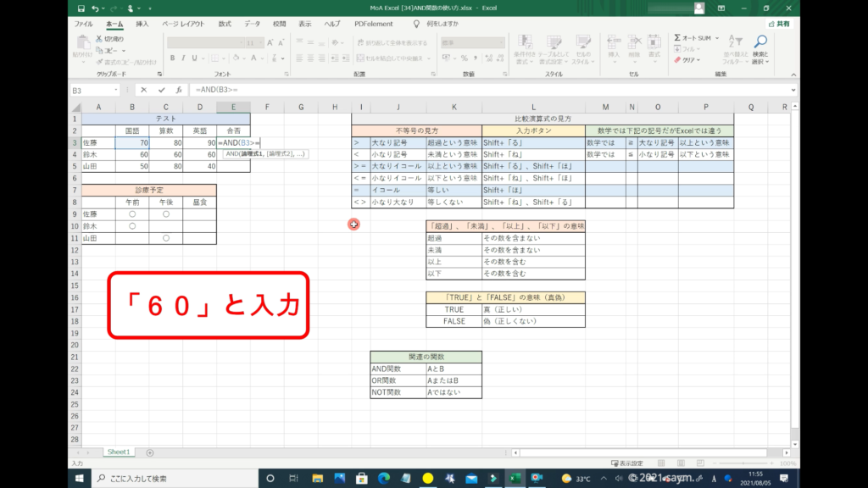Click the 共有 share button
This screenshot has height=488, width=868.
tap(778, 24)
